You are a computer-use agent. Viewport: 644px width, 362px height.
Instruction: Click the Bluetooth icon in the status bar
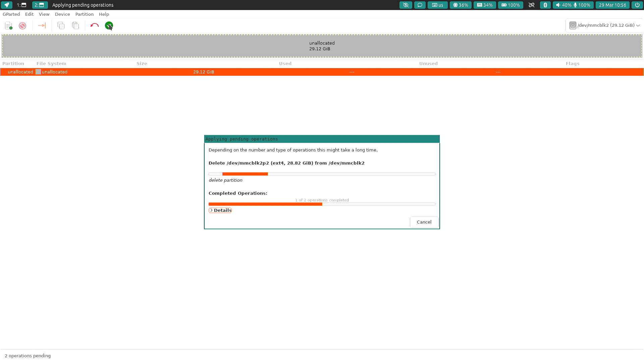tap(545, 5)
